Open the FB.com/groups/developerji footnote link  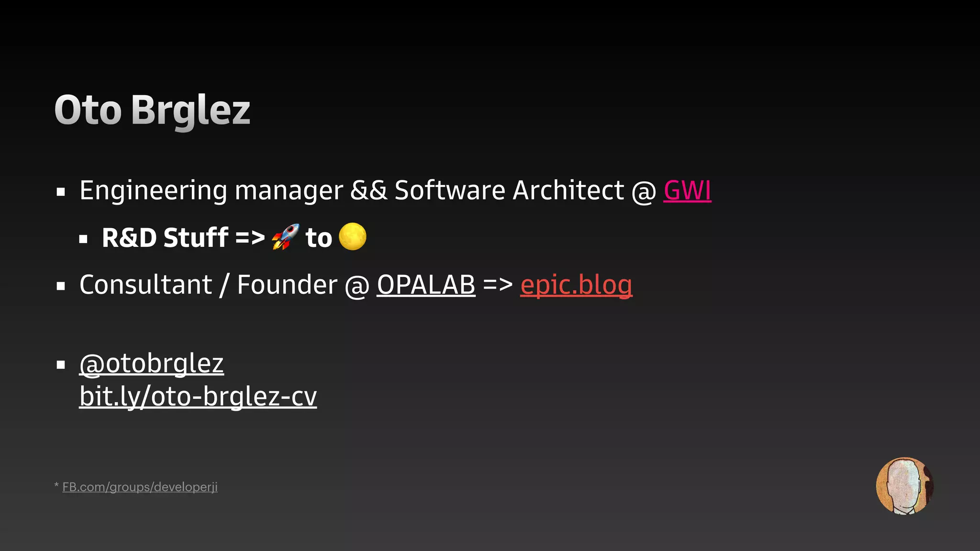point(140,487)
